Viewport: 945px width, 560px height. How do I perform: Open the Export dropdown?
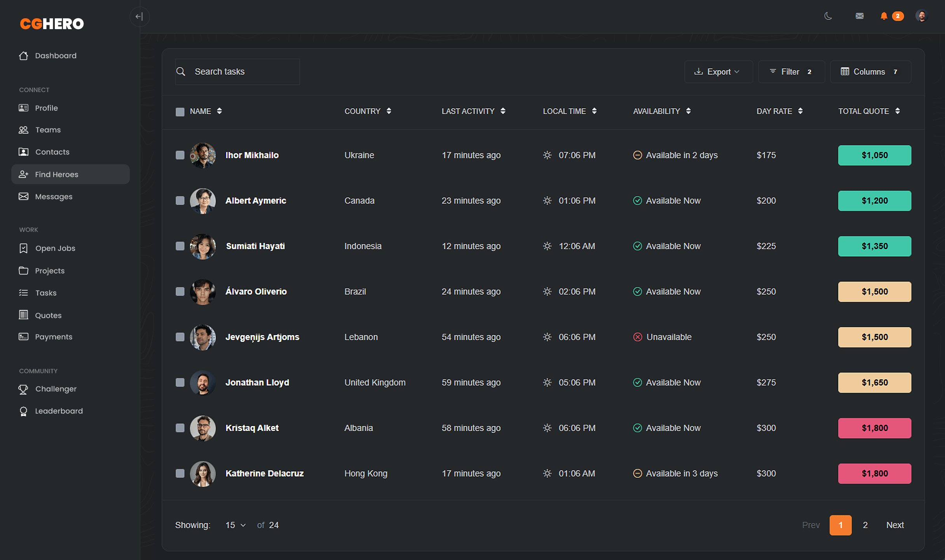(x=718, y=72)
